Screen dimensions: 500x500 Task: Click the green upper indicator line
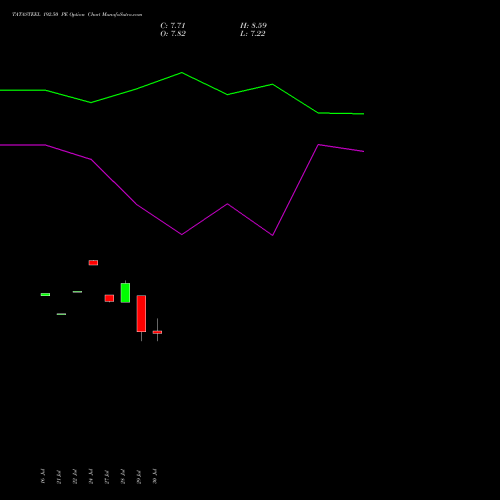pos(182,73)
